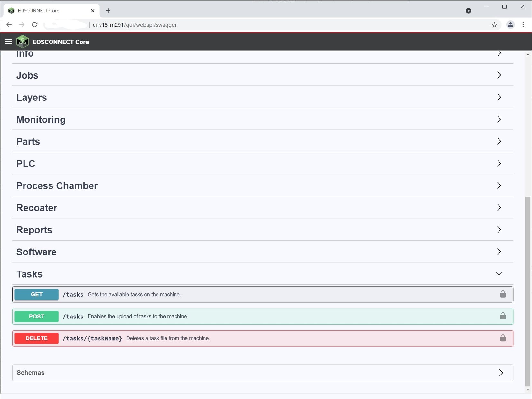Click the EOSCONNECT Core logo icon
Screen dimensions: 532x399
(23, 42)
